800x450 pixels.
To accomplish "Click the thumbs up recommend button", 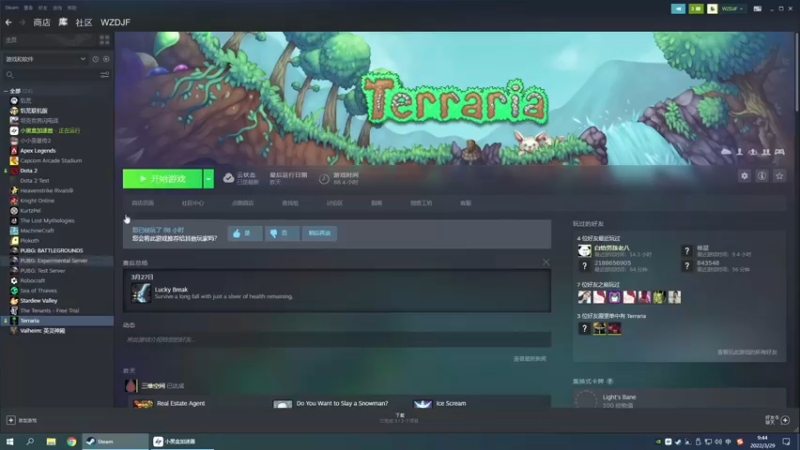I will pyautogui.click(x=245, y=233).
